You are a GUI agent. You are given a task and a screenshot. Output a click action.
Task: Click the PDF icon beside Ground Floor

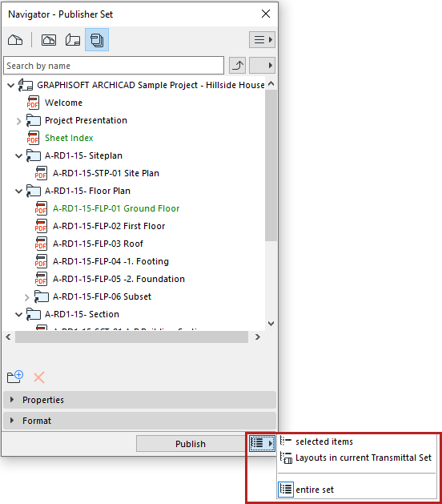pyautogui.click(x=41, y=208)
